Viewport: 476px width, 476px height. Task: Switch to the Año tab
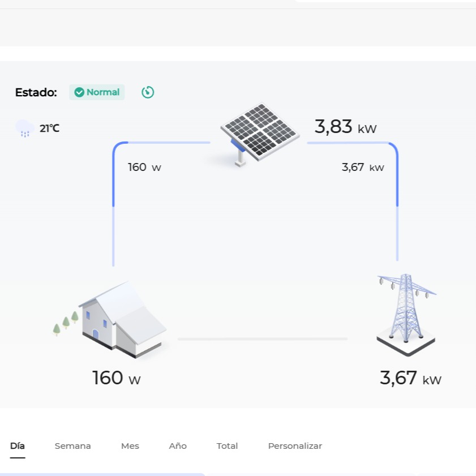pos(178,446)
